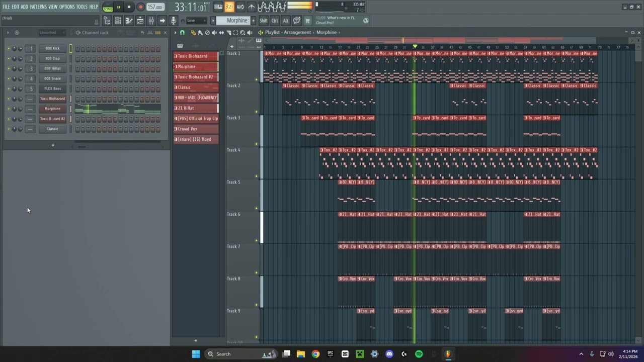The height and width of the screenshot is (362, 644).
Task: Mute the Morphine channel
Action: (x=8, y=109)
